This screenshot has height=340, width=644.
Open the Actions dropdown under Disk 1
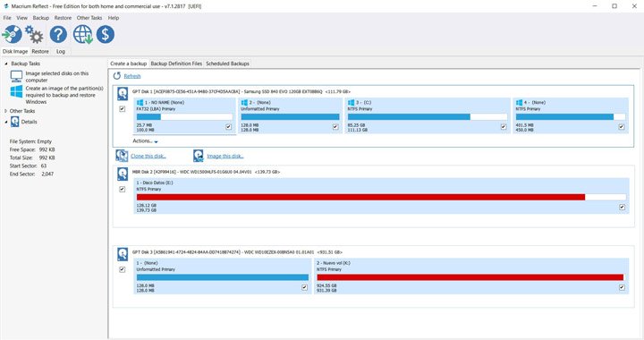coord(145,140)
